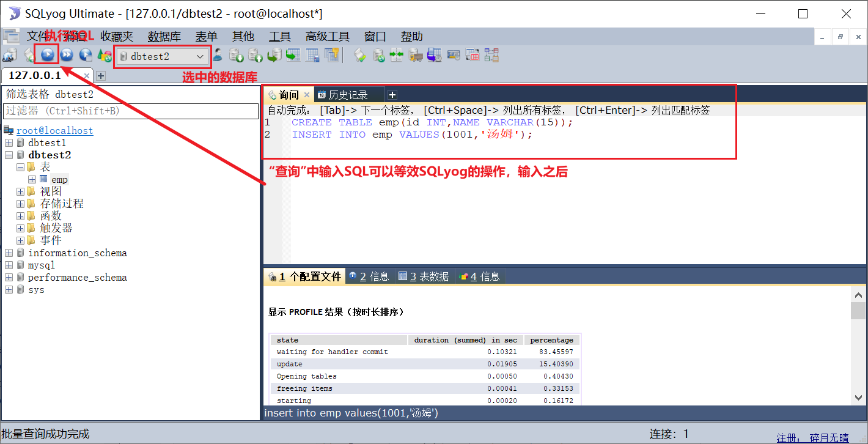This screenshot has width=868, height=444.
Task: Create a new connection via toolbar icon
Action: pyautogui.click(x=9, y=56)
